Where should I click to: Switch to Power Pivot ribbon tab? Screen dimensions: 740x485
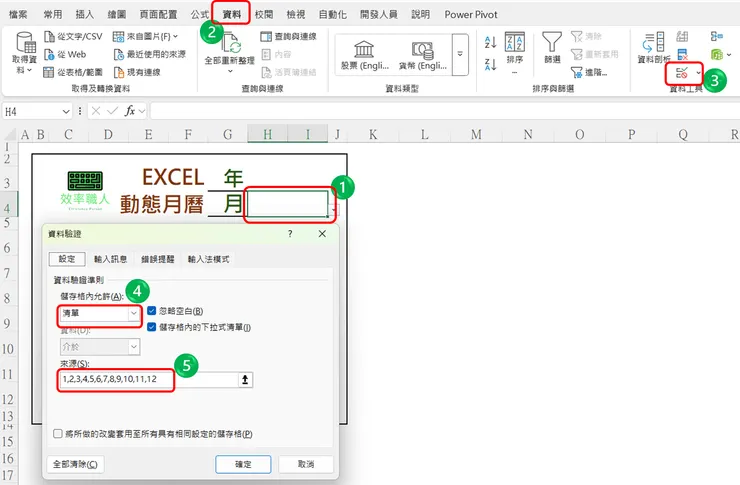471,15
